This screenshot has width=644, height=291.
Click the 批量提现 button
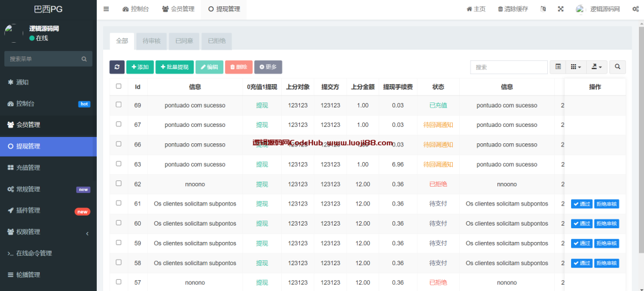click(x=175, y=67)
